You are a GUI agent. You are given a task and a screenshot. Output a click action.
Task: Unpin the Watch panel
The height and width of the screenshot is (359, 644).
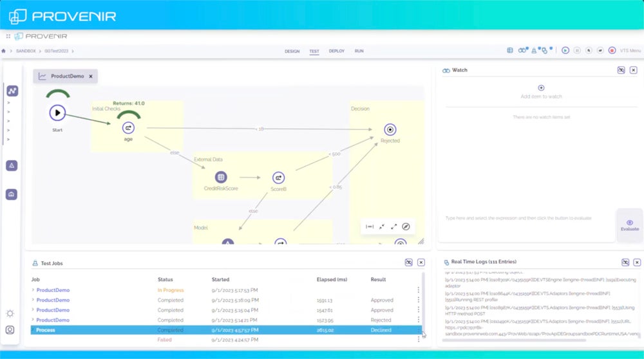621,70
